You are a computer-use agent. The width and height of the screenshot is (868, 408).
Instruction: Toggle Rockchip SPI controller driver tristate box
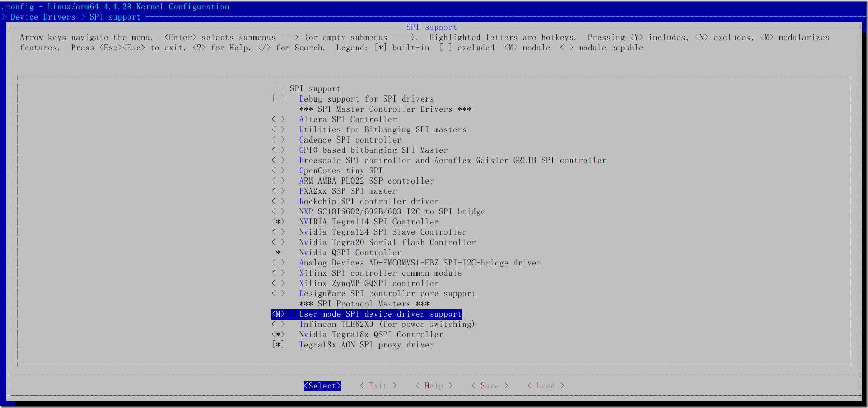pos(278,201)
